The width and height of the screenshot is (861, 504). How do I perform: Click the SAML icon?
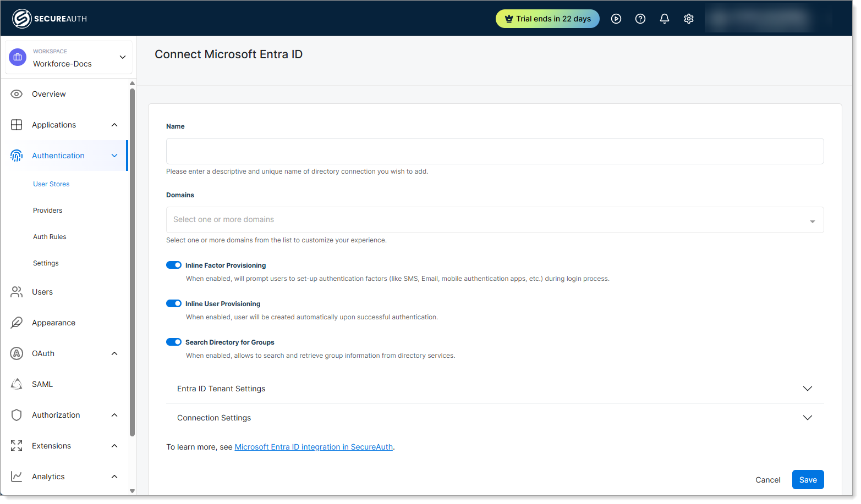point(17,384)
